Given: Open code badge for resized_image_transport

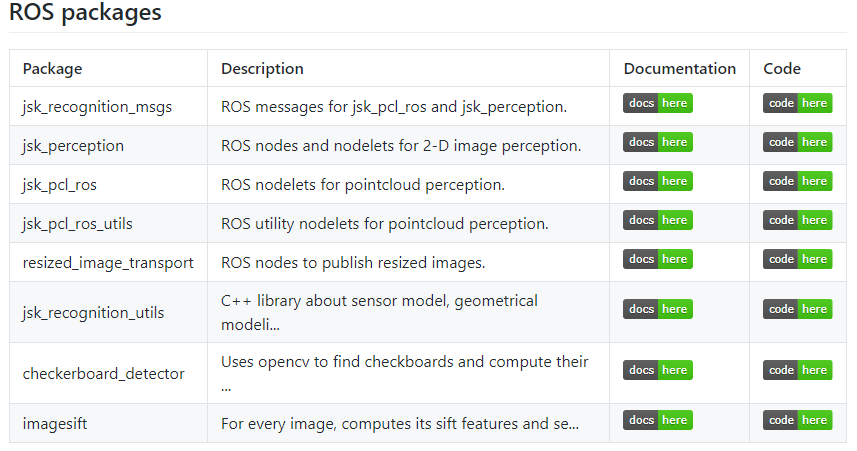Looking at the screenshot, I should tap(797, 259).
